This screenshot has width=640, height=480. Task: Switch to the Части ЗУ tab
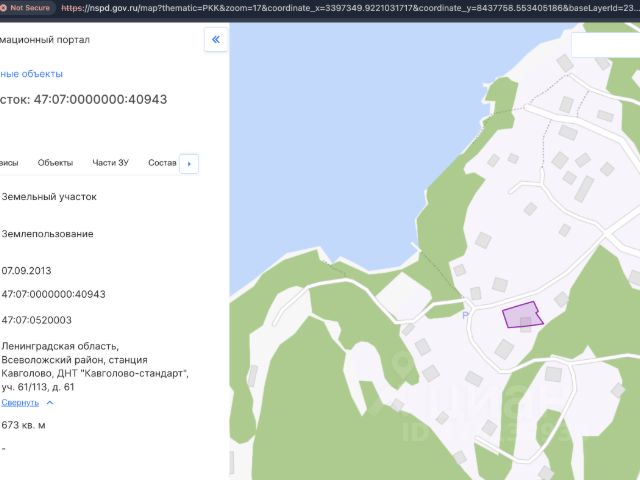coord(110,163)
